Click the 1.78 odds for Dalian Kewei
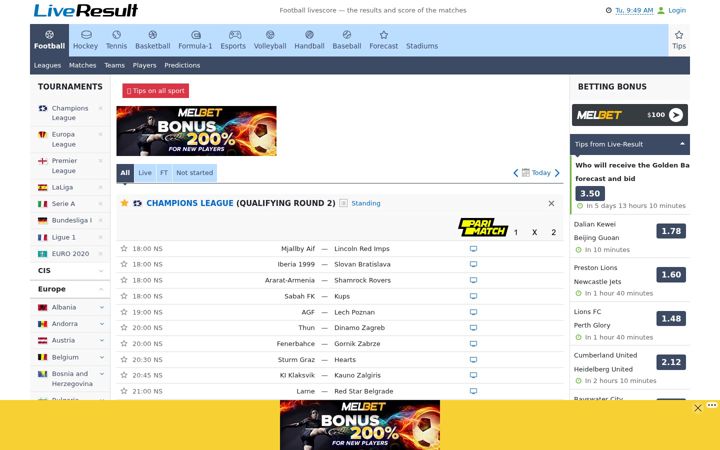The width and height of the screenshot is (720, 450). (671, 231)
